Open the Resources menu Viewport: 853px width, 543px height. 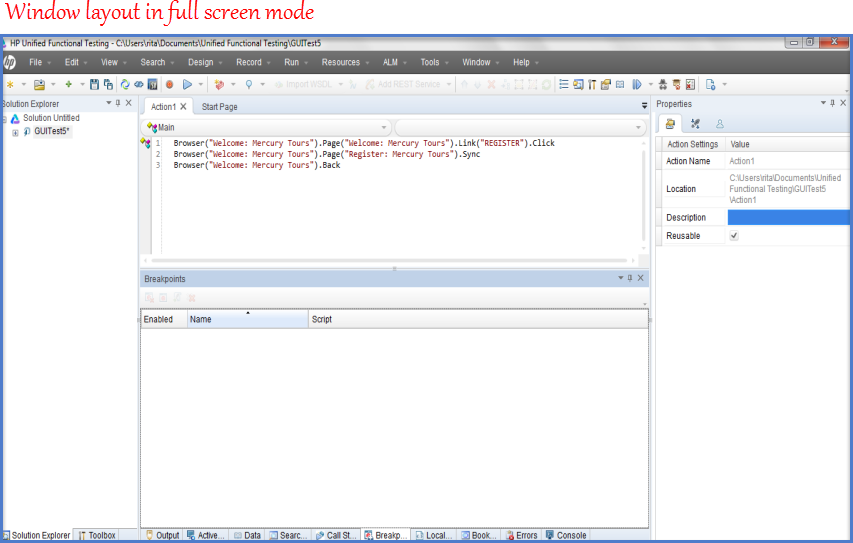coord(345,63)
